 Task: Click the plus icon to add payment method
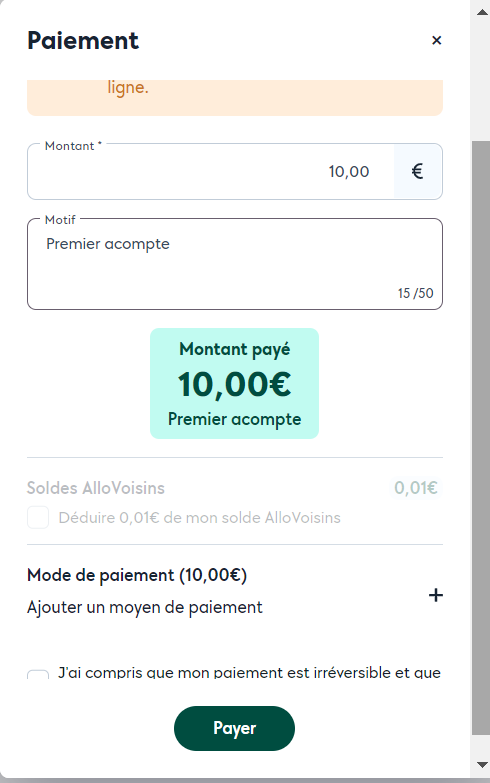436,595
